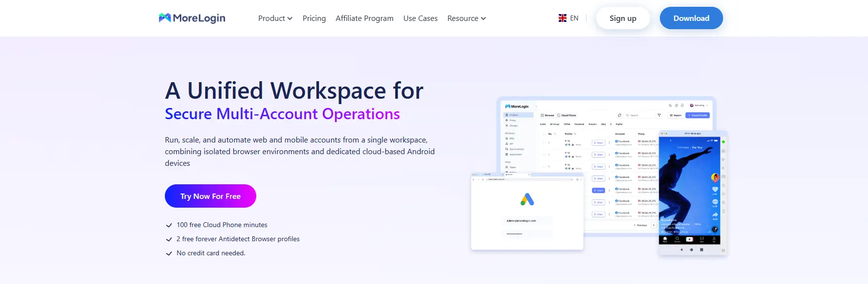Click the Try Now For Free button

(211, 196)
